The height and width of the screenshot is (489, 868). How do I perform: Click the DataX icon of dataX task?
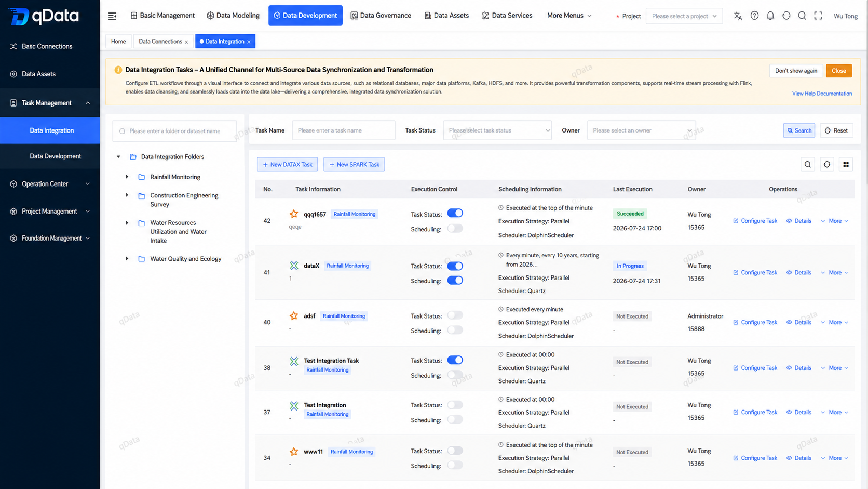294,266
